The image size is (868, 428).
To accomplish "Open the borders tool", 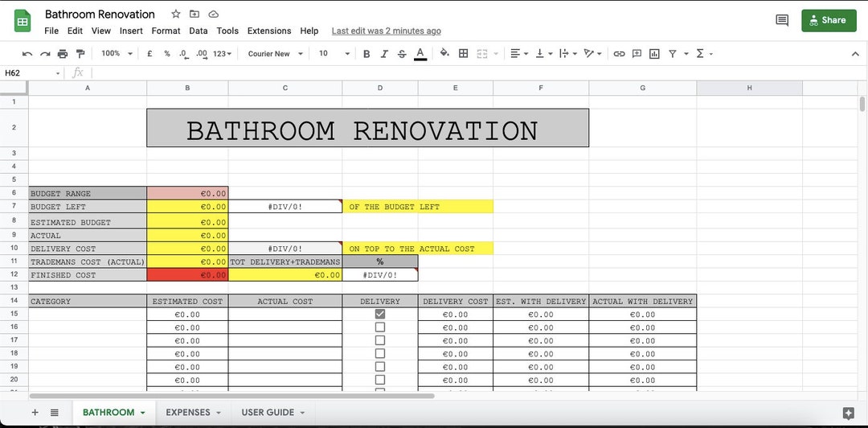I will [464, 54].
